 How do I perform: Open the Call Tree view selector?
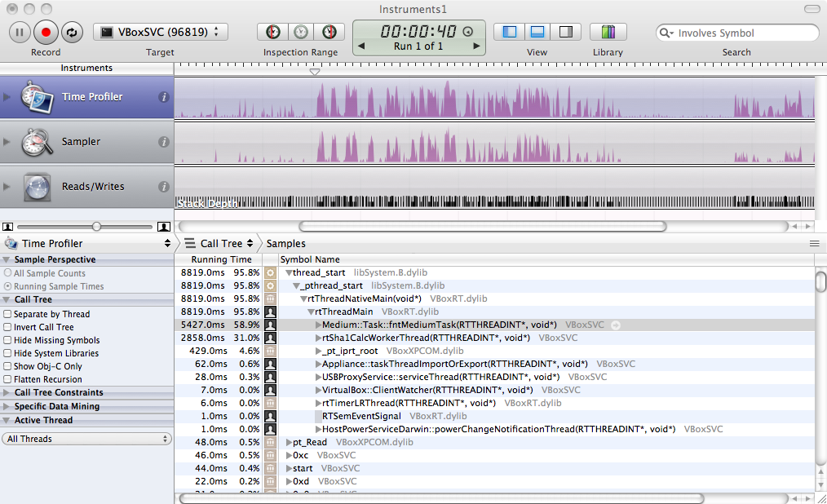pos(219,243)
